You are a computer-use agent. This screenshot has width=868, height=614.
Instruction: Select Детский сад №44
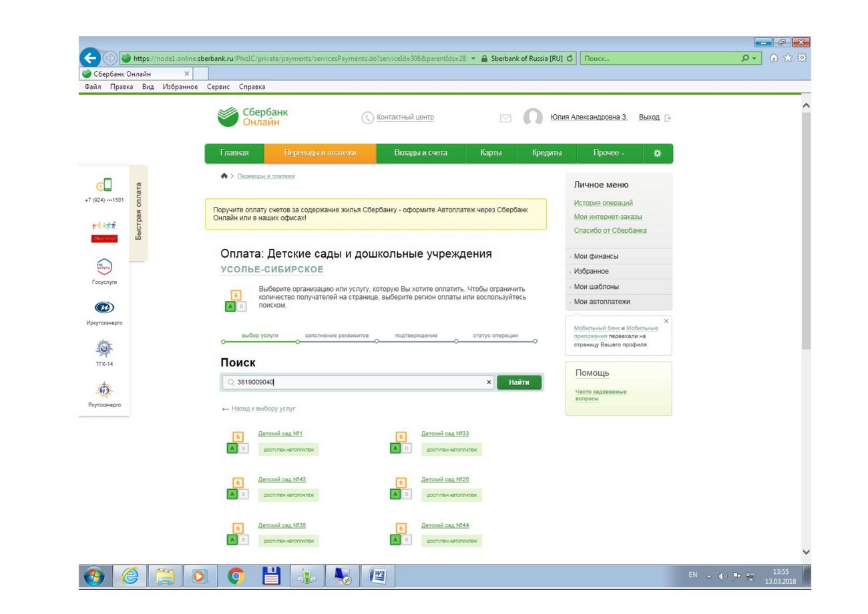click(x=445, y=525)
